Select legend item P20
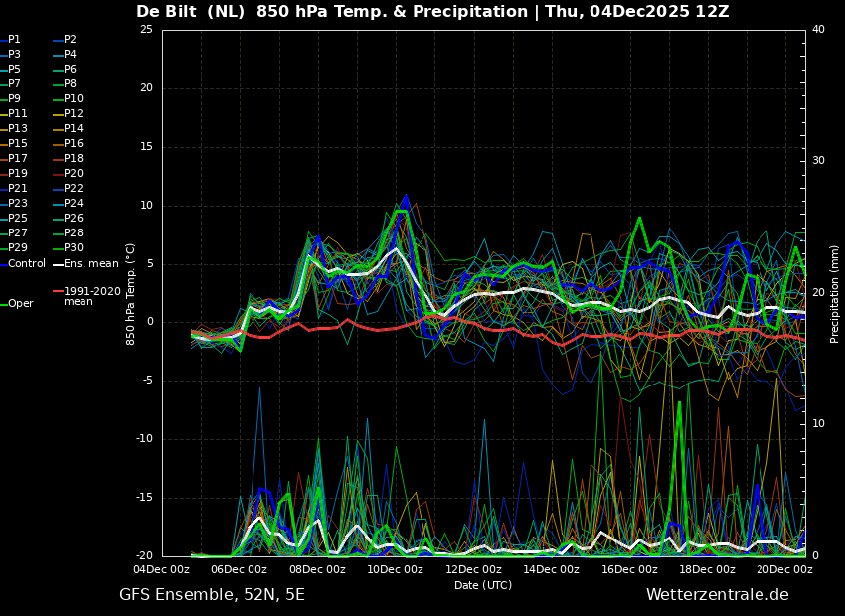The image size is (845, 616). click(x=69, y=174)
